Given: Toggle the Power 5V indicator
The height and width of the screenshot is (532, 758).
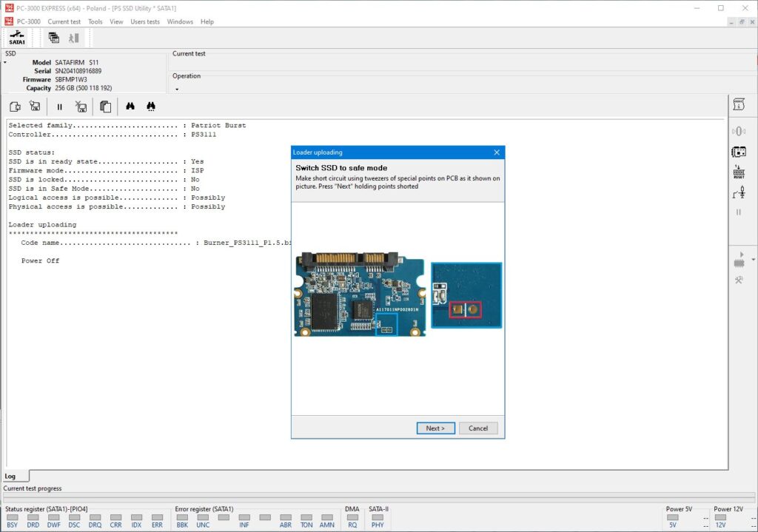Looking at the screenshot, I should [672, 517].
